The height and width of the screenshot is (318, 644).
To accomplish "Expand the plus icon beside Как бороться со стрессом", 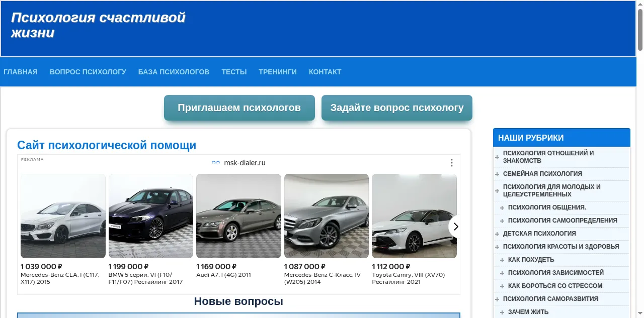I will point(502,286).
